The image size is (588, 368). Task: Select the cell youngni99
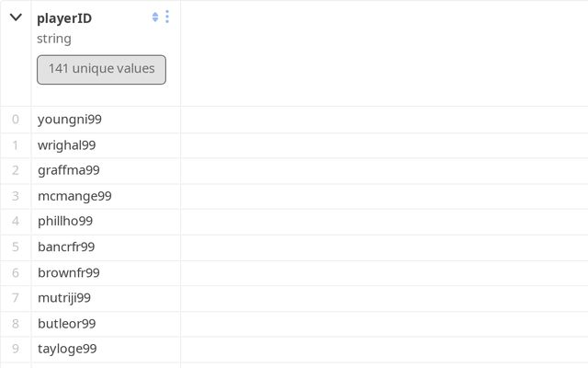click(x=70, y=120)
